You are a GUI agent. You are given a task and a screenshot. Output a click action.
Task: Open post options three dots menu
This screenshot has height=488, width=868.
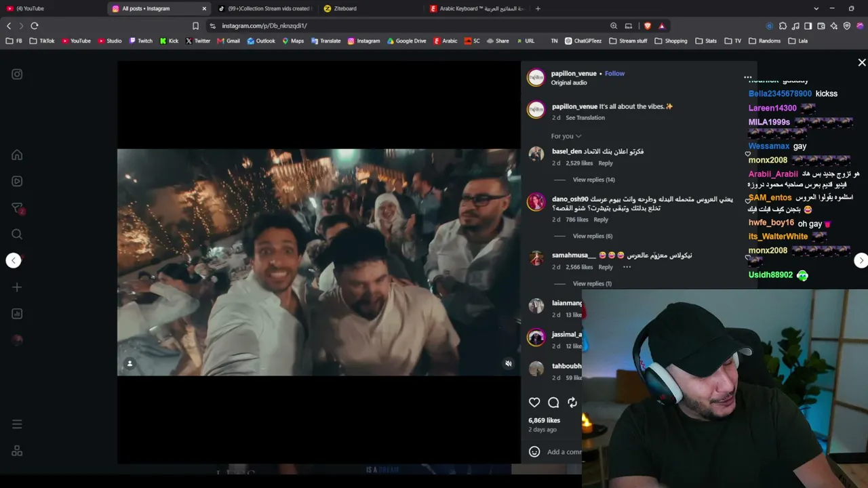(x=748, y=78)
